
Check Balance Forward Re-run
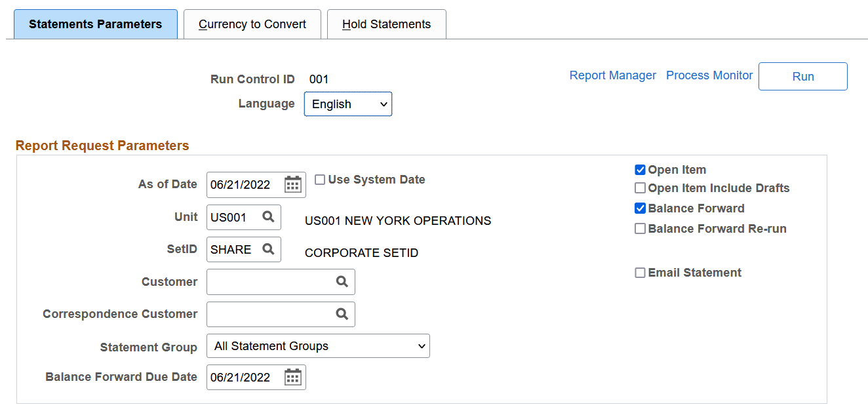point(640,228)
